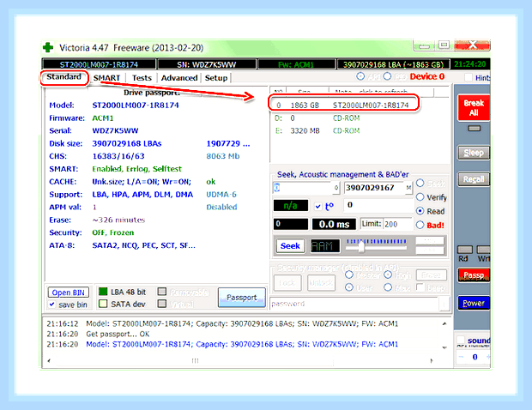This screenshot has width=532, height=410.
Task: Toggle the save bin checkbox
Action: coord(51,304)
